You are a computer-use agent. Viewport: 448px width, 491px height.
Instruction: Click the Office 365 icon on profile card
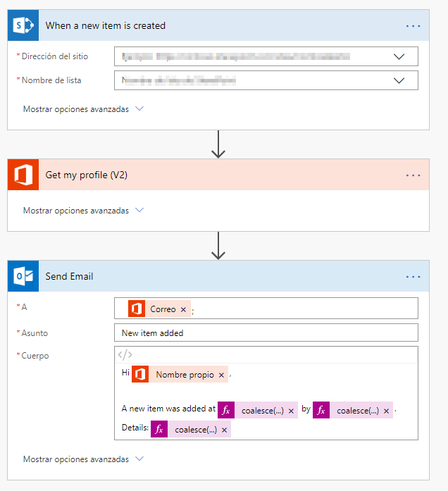tap(24, 175)
